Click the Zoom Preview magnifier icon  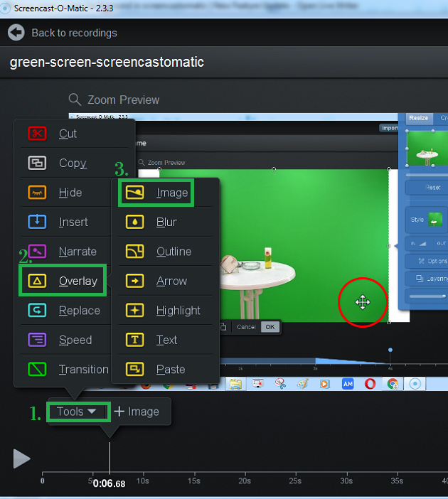[75, 100]
